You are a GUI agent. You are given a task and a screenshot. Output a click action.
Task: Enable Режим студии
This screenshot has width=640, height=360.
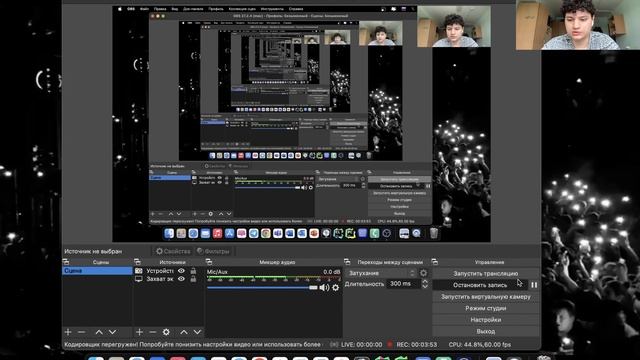click(485, 308)
